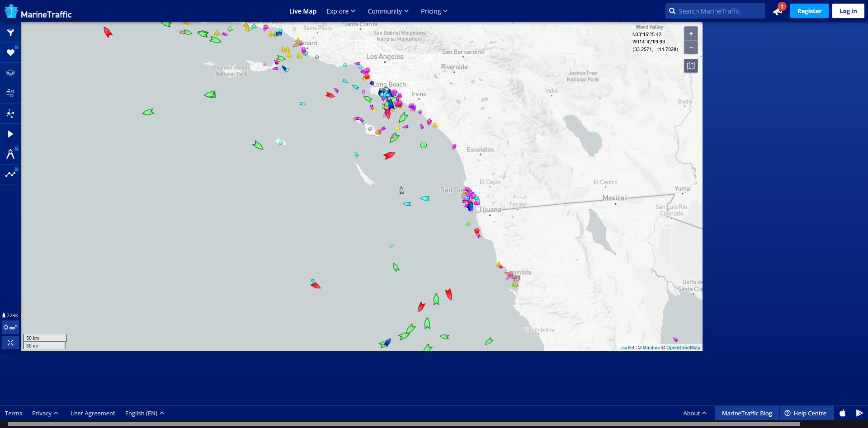The height and width of the screenshot is (428, 868).
Task: Open notifications megaphone icon
Action: [x=778, y=11]
